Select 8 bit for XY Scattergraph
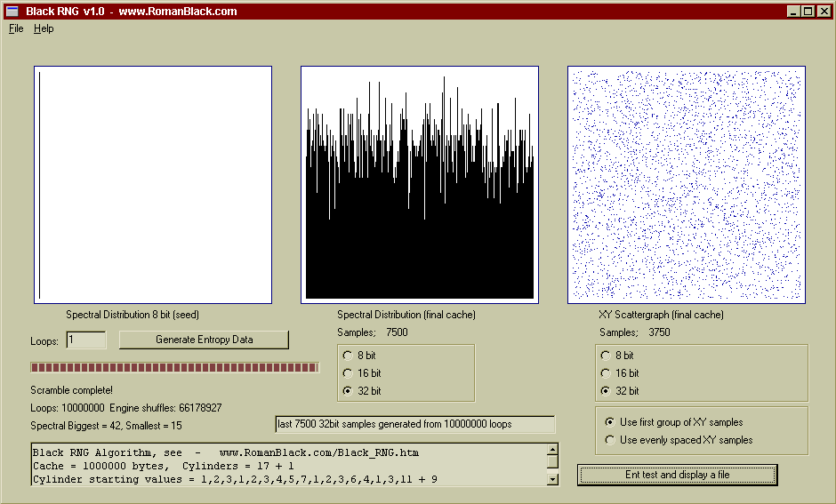Screen dimensions: 836x504 [x=607, y=356]
